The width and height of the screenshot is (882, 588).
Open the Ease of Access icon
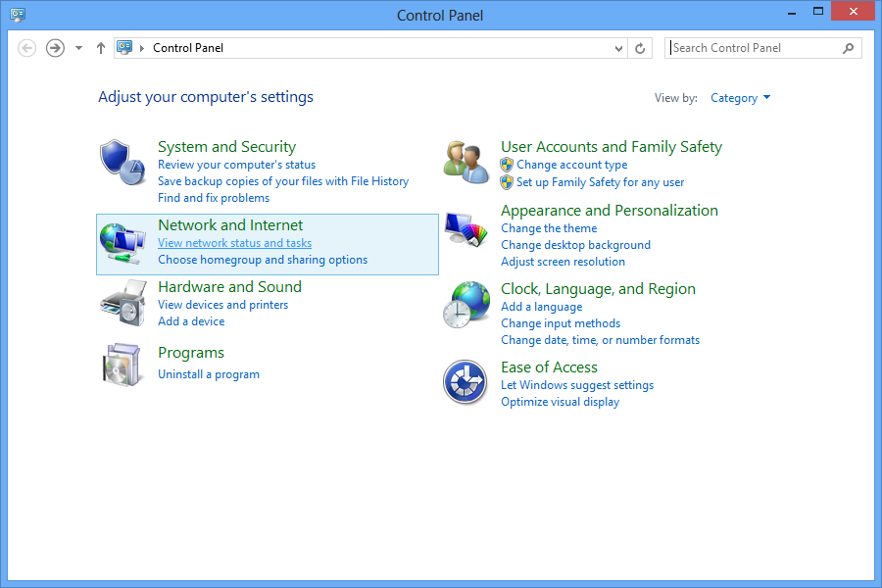coord(465,382)
